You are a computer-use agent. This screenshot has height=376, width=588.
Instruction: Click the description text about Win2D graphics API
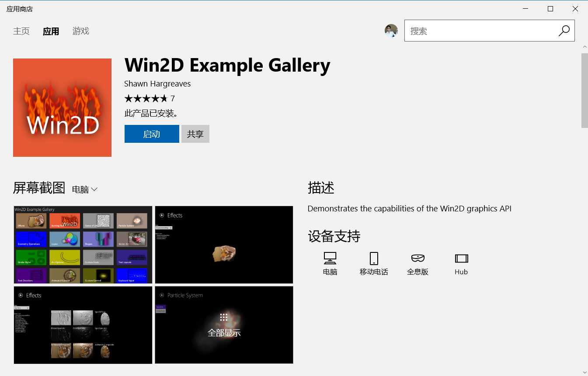410,209
